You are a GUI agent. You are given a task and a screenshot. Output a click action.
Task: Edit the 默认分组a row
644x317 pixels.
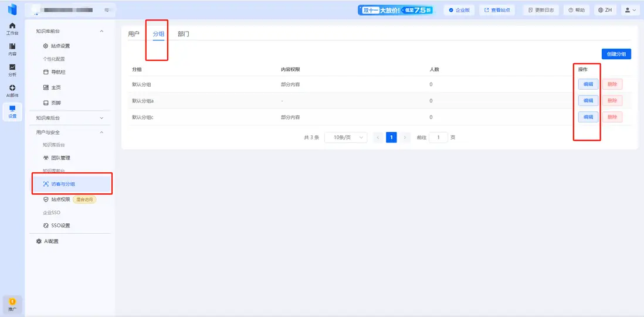point(588,100)
